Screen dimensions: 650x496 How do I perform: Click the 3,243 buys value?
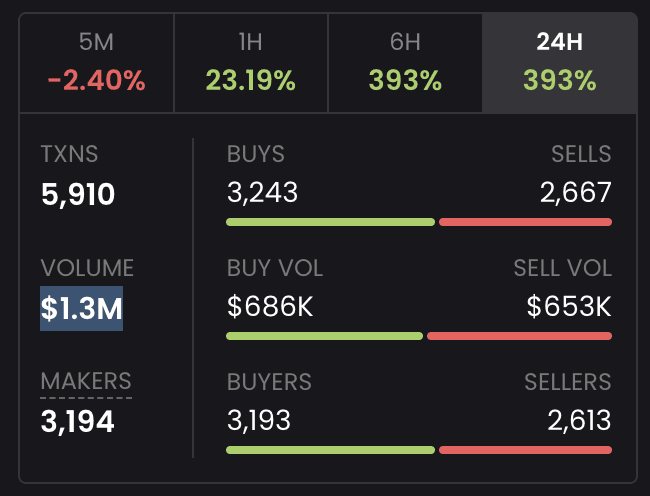point(262,193)
